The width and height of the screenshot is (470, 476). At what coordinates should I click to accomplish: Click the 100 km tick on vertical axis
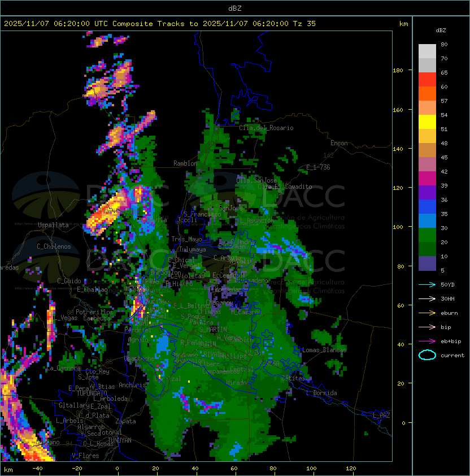point(398,227)
